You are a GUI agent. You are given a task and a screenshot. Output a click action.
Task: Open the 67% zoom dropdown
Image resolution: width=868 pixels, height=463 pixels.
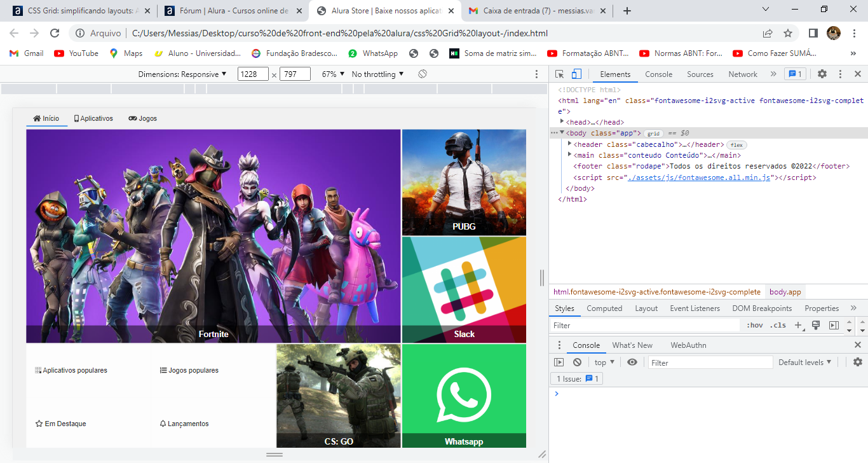coord(334,74)
